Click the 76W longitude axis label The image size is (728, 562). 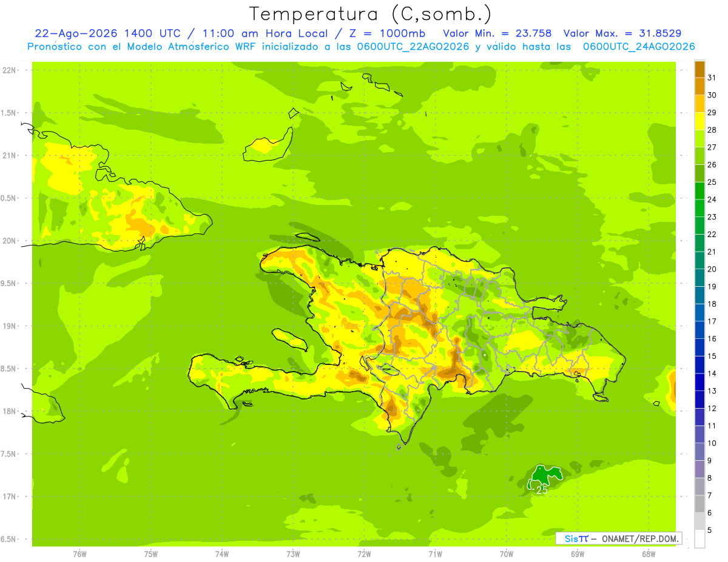click(79, 554)
